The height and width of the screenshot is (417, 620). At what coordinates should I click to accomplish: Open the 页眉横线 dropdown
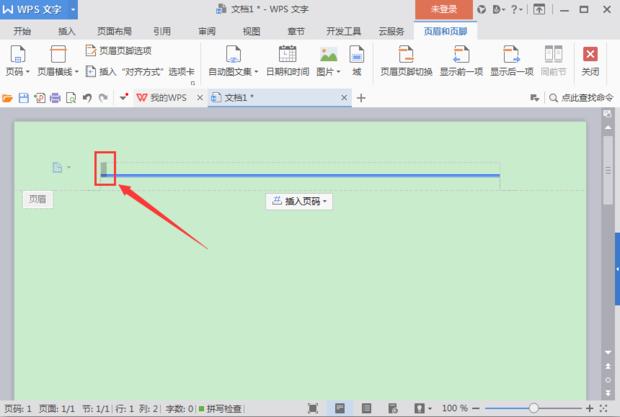[x=57, y=72]
